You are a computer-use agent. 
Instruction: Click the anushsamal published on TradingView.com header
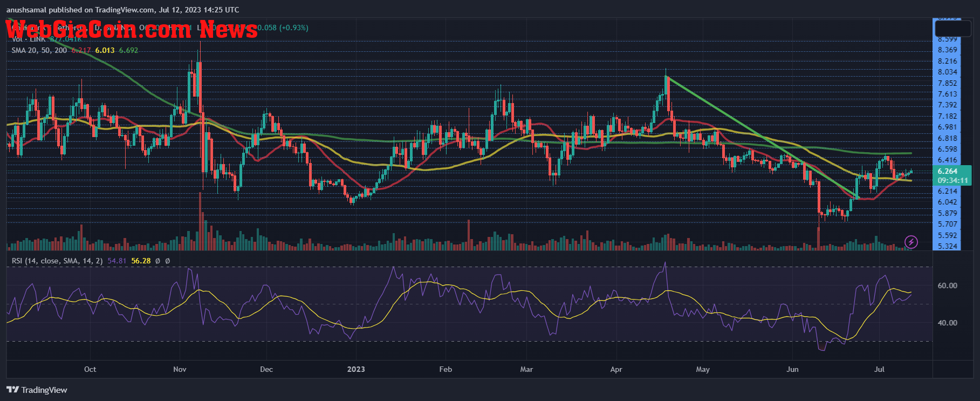(123, 10)
